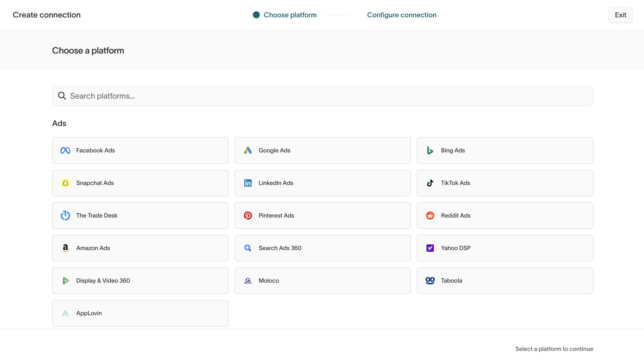Click the Facebook Ads Meta logo icon
Viewport: 644px width, 364px height.
click(x=65, y=150)
